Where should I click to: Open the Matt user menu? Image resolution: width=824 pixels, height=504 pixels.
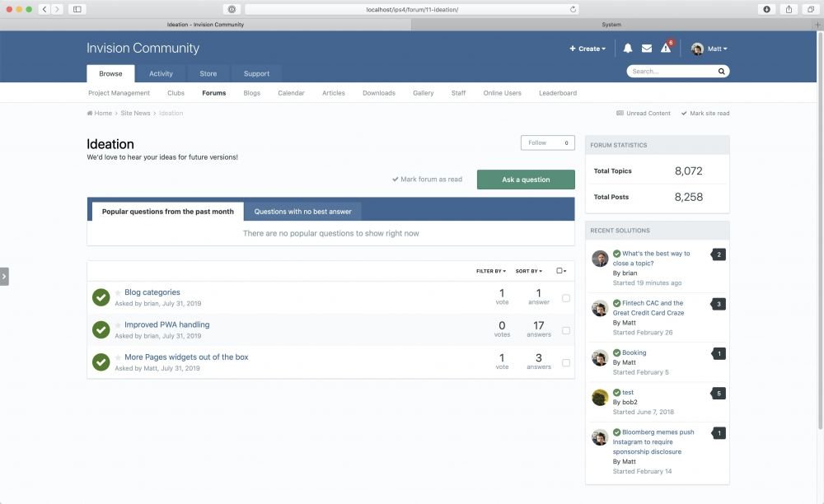click(x=717, y=49)
